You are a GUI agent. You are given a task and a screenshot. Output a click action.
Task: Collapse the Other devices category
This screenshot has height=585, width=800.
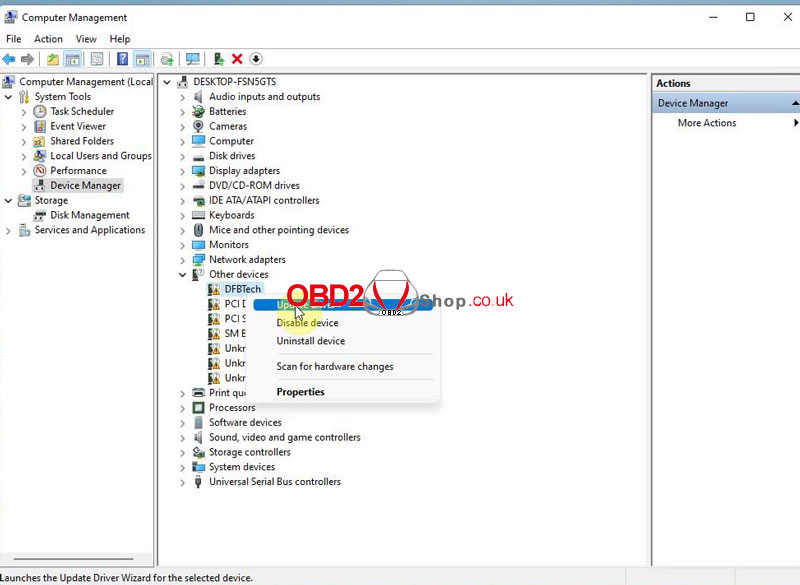(x=182, y=275)
